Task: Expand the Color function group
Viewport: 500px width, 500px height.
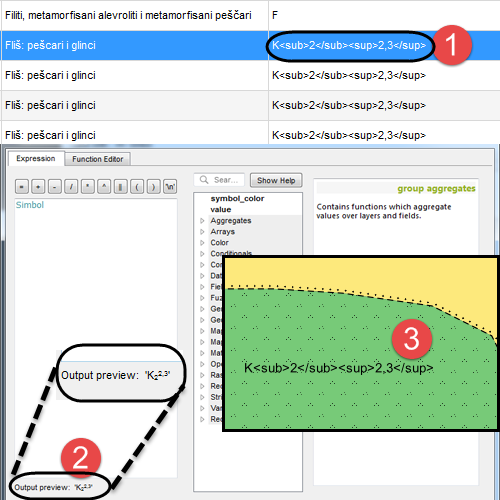Action: point(202,243)
